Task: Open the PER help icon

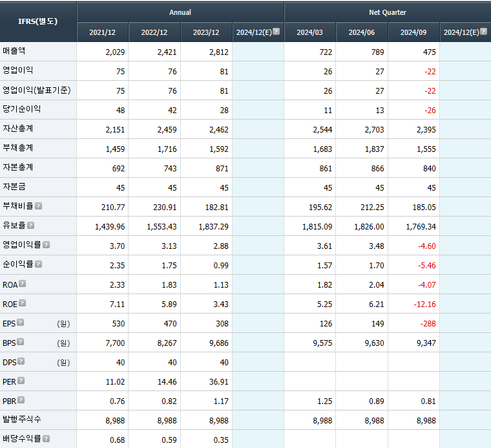Action: click(21, 381)
